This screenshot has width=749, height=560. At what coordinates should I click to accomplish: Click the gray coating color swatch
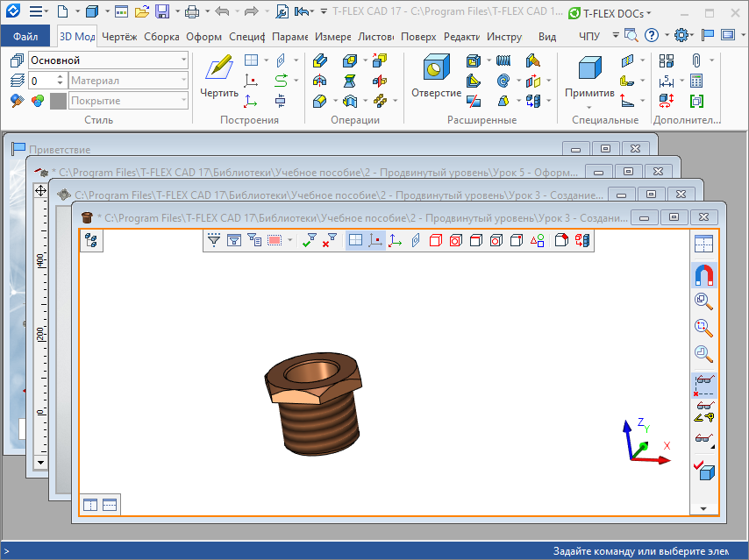[x=58, y=101]
